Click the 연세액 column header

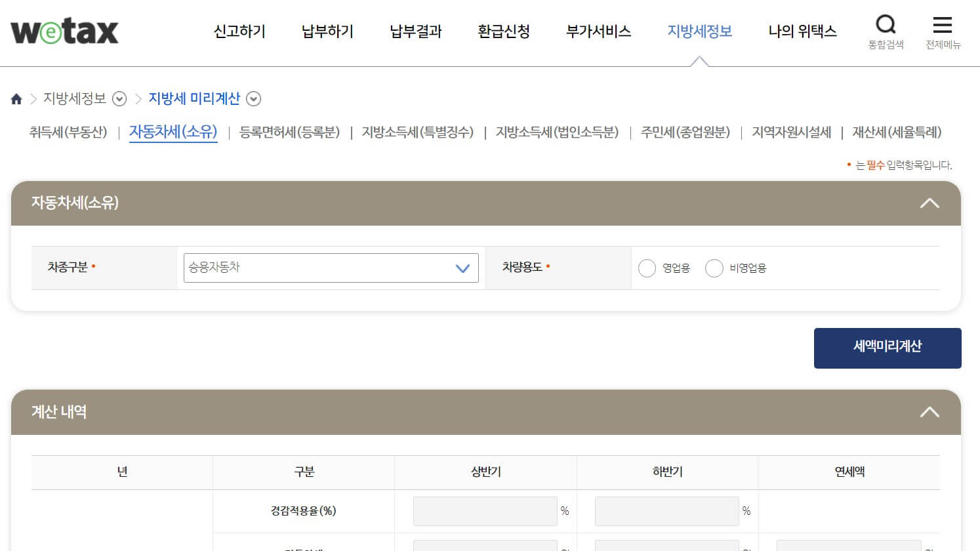[x=849, y=472]
